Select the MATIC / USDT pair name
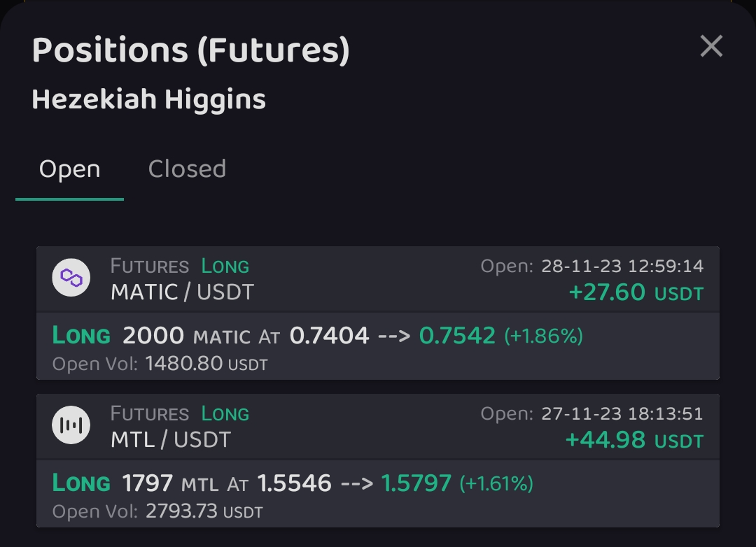This screenshot has width=756, height=547. pyautogui.click(x=182, y=292)
